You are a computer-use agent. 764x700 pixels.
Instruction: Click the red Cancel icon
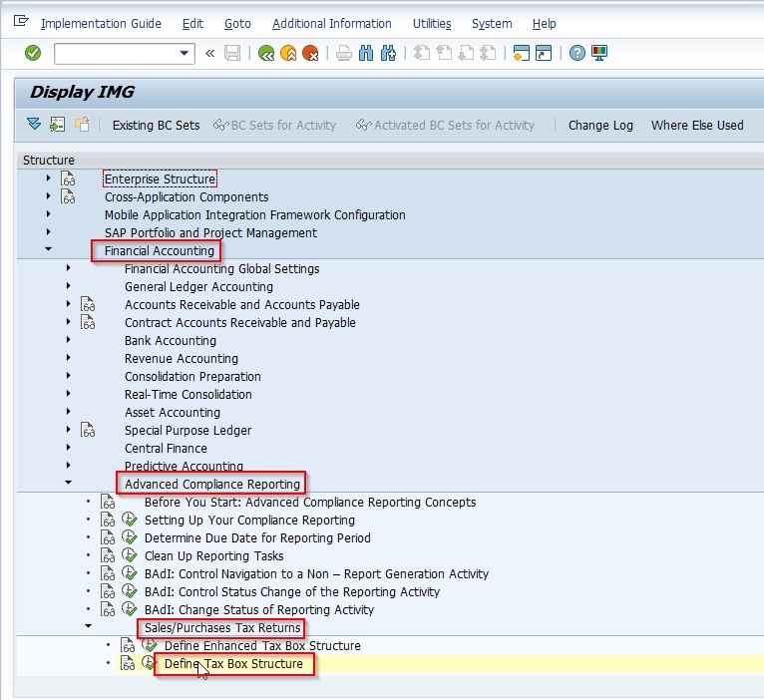pyautogui.click(x=310, y=53)
